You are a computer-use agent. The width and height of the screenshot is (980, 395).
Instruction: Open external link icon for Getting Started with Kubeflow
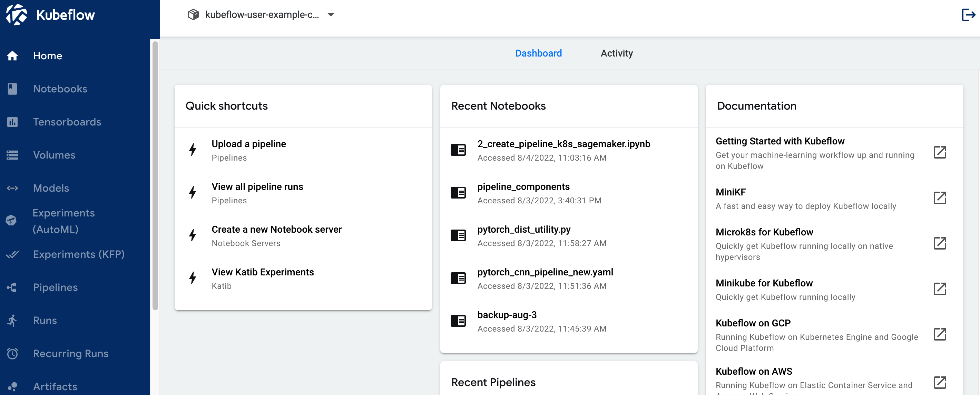point(940,152)
